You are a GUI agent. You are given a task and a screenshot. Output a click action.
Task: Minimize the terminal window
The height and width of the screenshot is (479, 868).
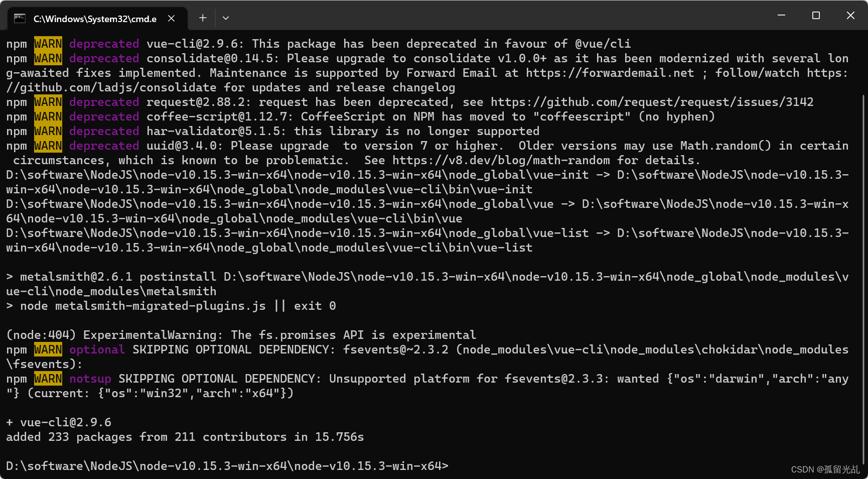click(781, 16)
